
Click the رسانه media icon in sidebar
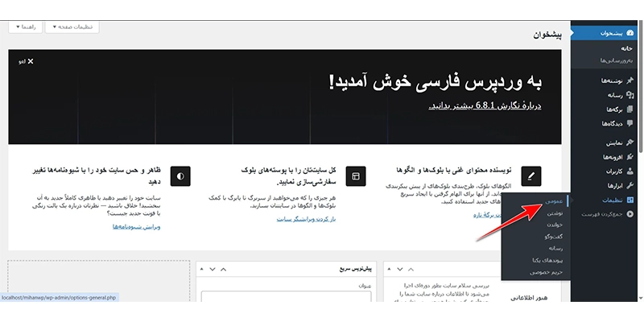click(630, 95)
